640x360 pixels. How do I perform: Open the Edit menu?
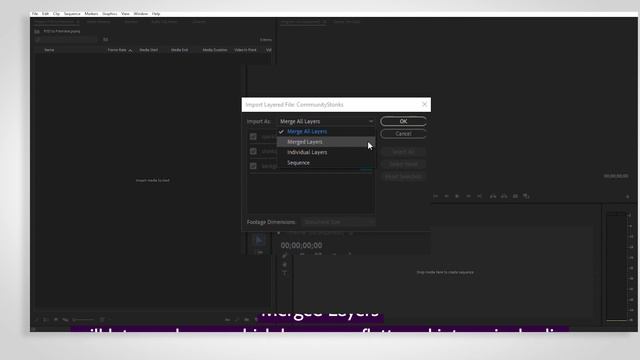click(x=45, y=14)
